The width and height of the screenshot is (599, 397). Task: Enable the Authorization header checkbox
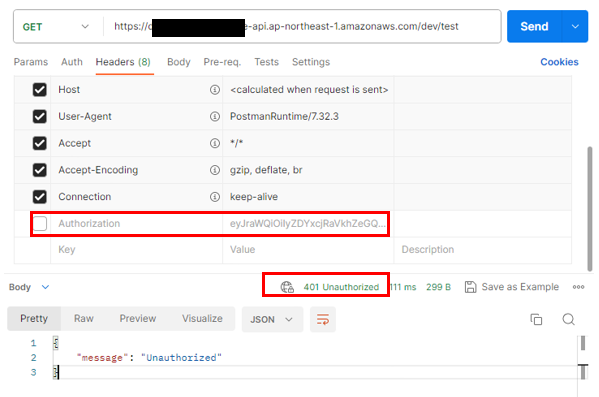(x=40, y=224)
